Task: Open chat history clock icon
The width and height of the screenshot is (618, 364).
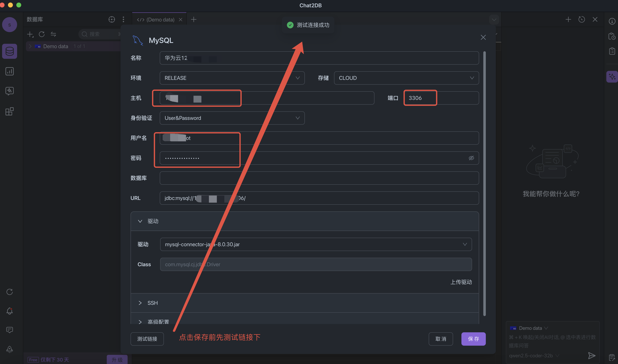Action: [582, 19]
